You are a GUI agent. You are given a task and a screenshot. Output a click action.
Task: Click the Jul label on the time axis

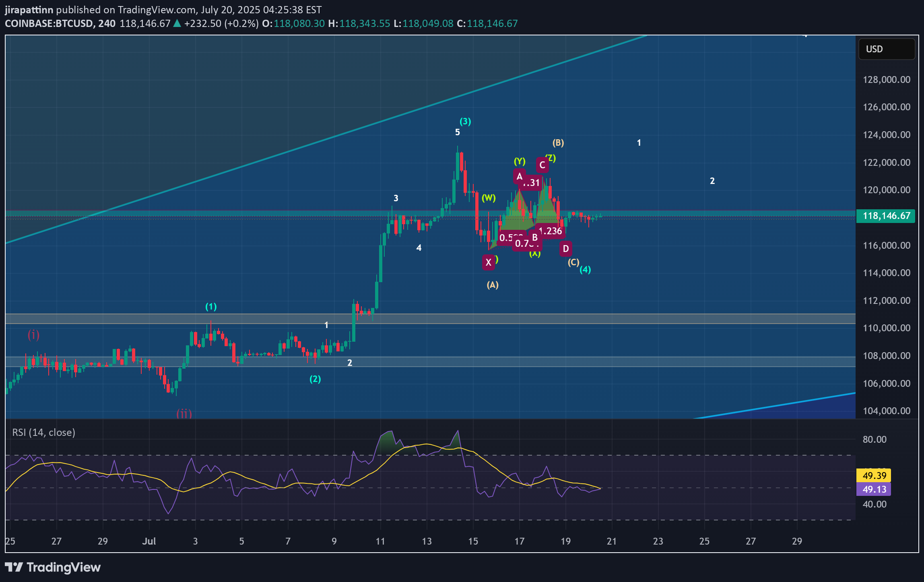(149, 541)
